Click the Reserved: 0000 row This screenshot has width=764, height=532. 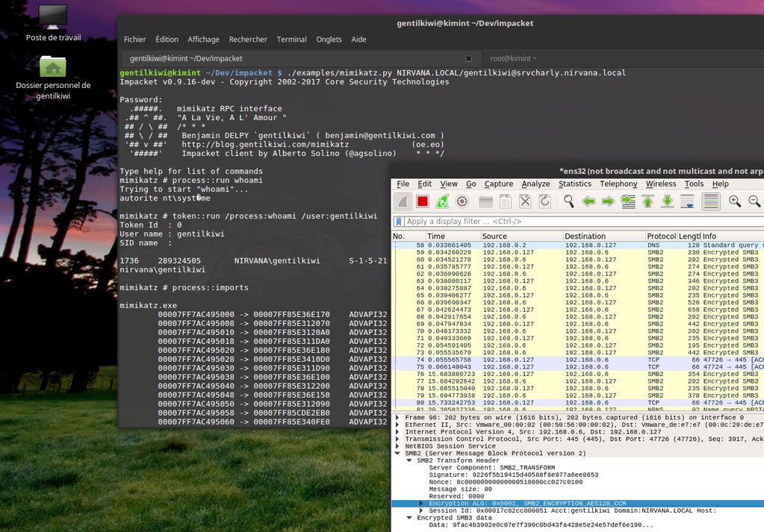pyautogui.click(x=456, y=496)
